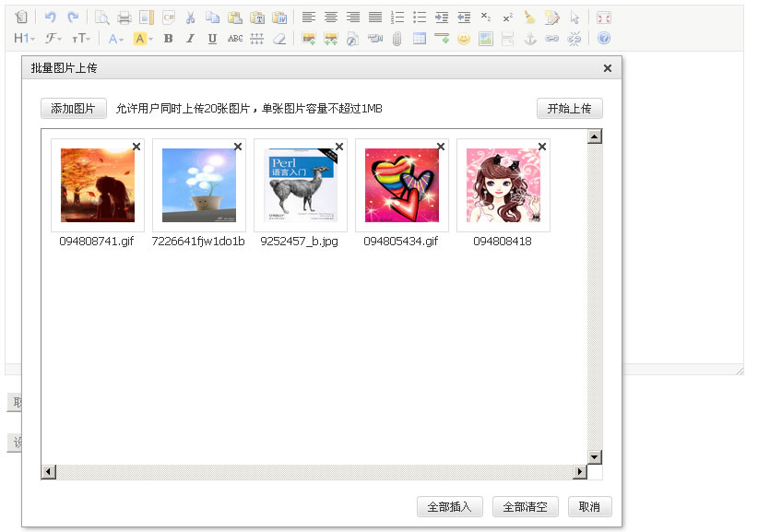
Task: Attach a file using the paperclip icon
Action: tap(397, 38)
